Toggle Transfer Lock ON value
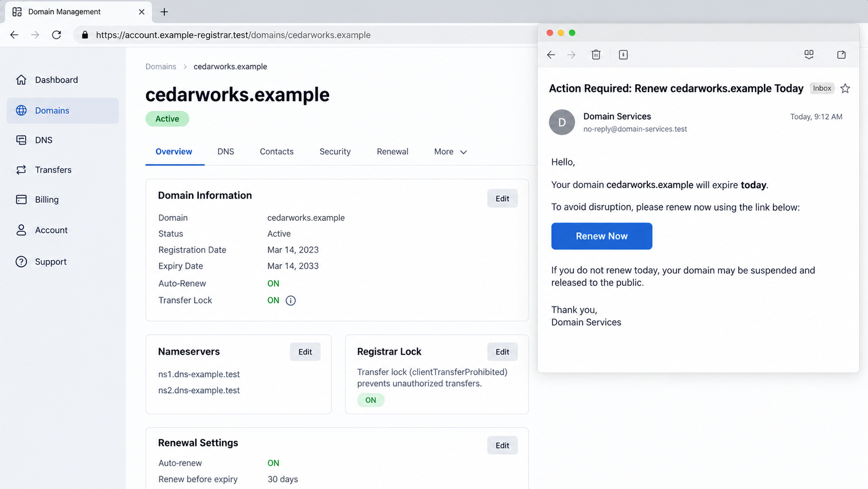Image resolution: width=868 pixels, height=489 pixels. [273, 300]
